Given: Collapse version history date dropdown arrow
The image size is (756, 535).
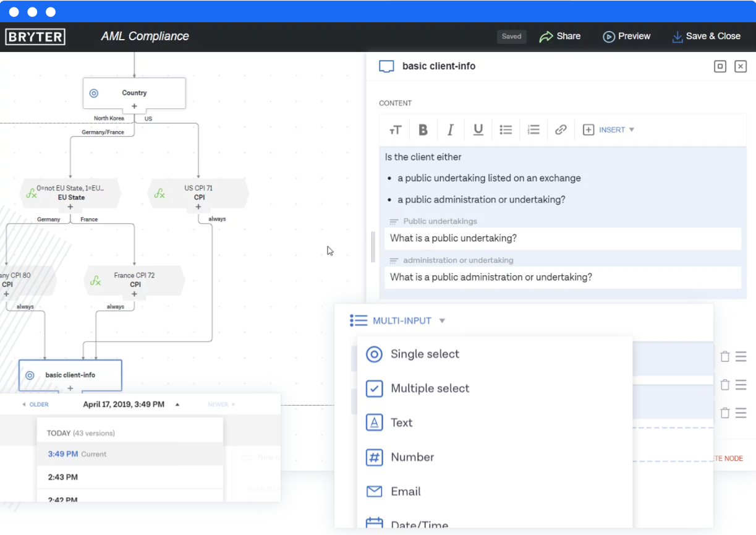Looking at the screenshot, I should point(177,404).
